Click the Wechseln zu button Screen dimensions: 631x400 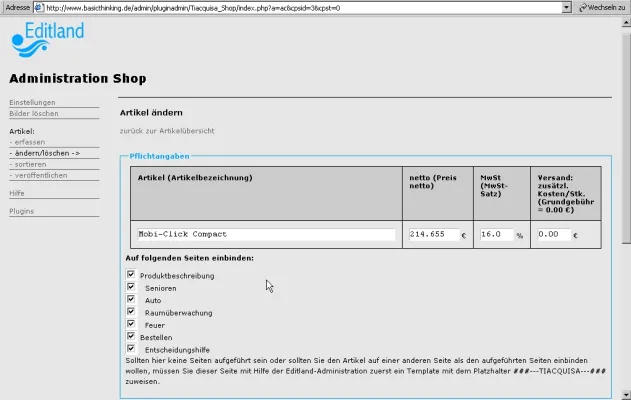click(x=602, y=8)
